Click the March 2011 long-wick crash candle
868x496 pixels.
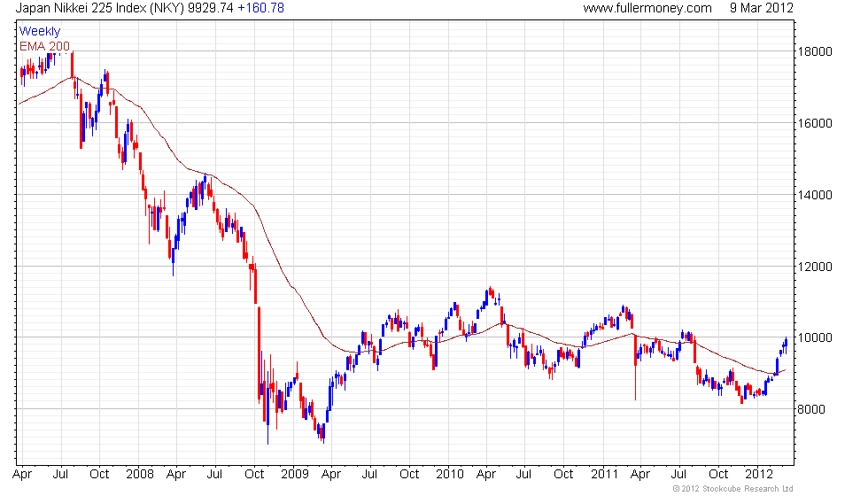pyautogui.click(x=636, y=368)
